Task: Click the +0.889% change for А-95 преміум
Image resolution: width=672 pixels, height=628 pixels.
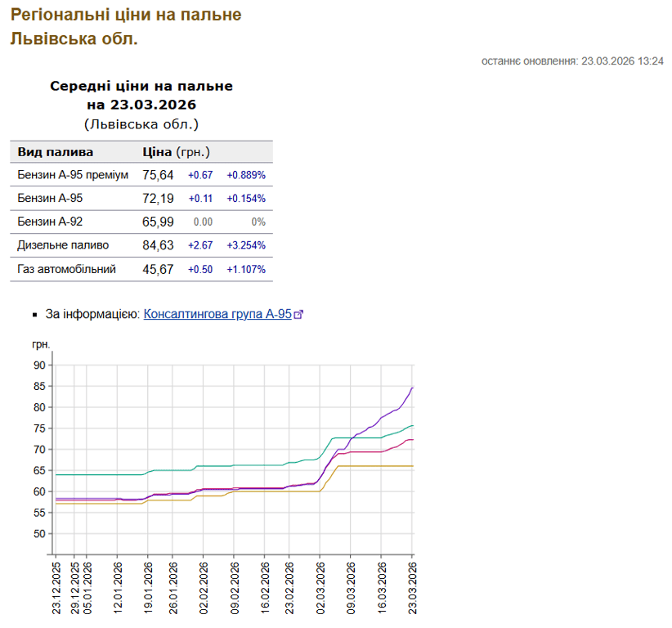Action: point(246,175)
